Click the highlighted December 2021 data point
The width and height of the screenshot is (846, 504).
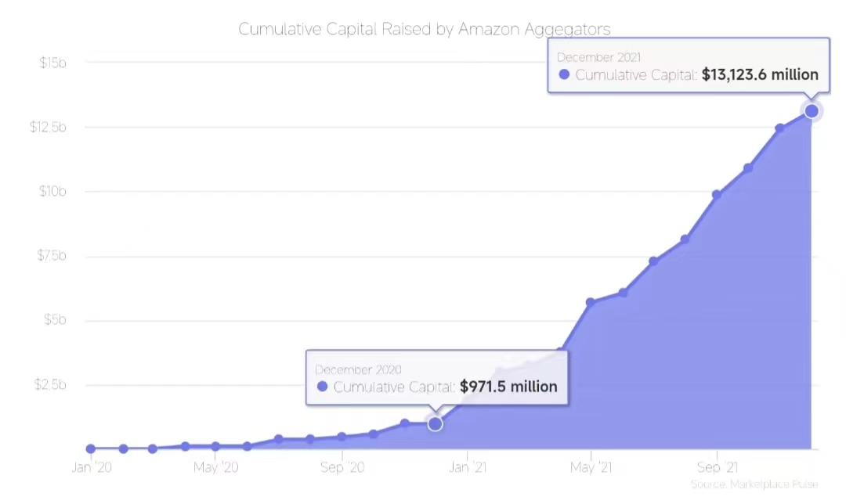812,111
